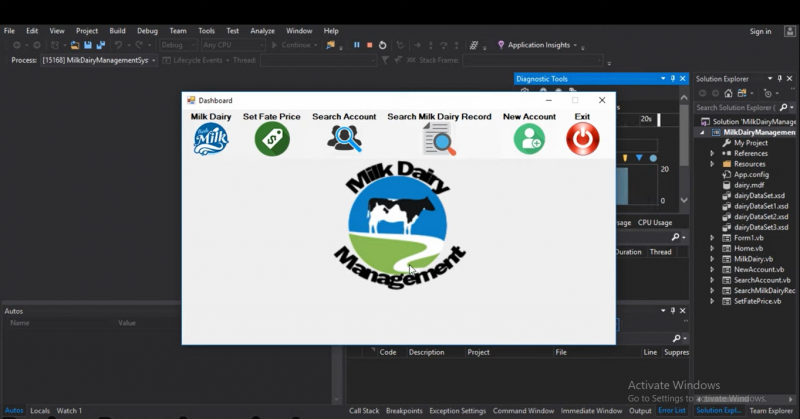This screenshot has height=419, width=800.
Task: Switch to CPU Usage tab in Diagnostic Tools
Action: click(x=655, y=223)
